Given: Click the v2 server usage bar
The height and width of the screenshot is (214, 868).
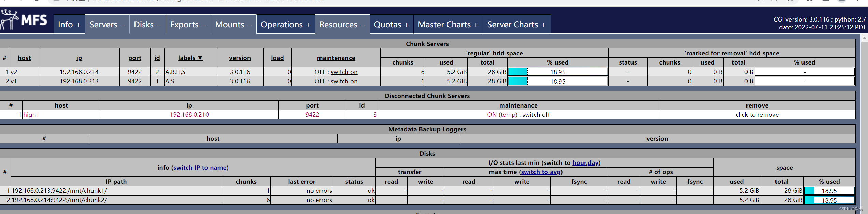Looking at the screenshot, I should tap(558, 72).
